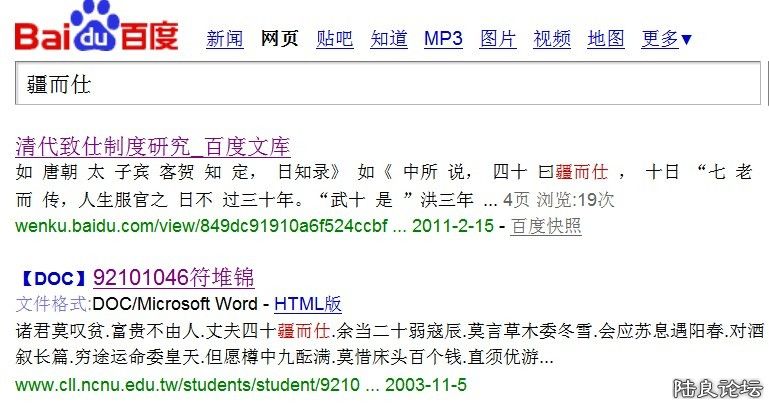The image size is (769, 404).
Task: Click highlighted 疆而仕 in first result snippet
Action: click(x=582, y=172)
